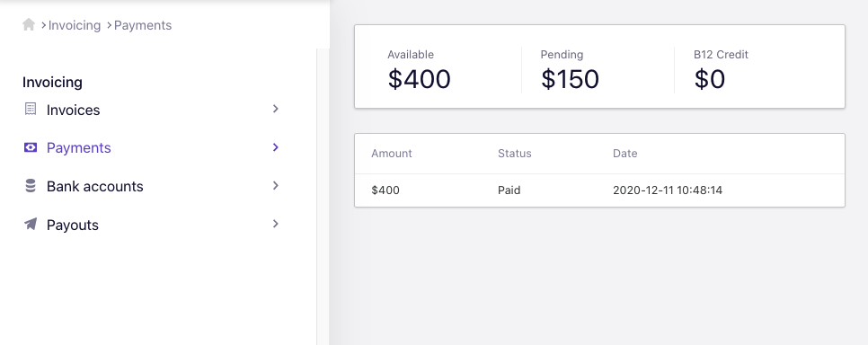Click the Payments money icon
This screenshot has width=868, height=345.
click(x=31, y=147)
